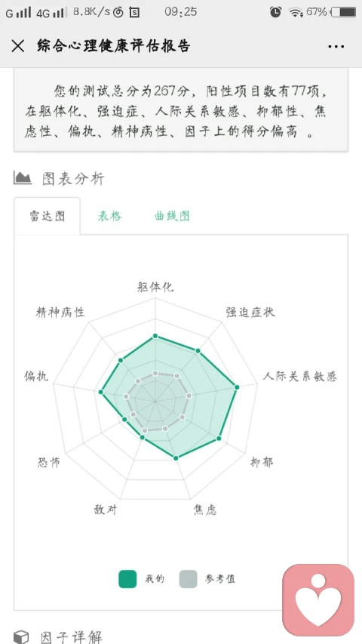Select the 雷达图 tab
This screenshot has height=644, width=362.
coord(48,216)
